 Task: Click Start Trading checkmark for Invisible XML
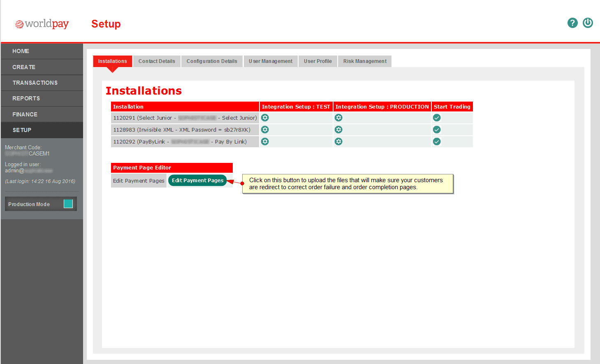[437, 130]
